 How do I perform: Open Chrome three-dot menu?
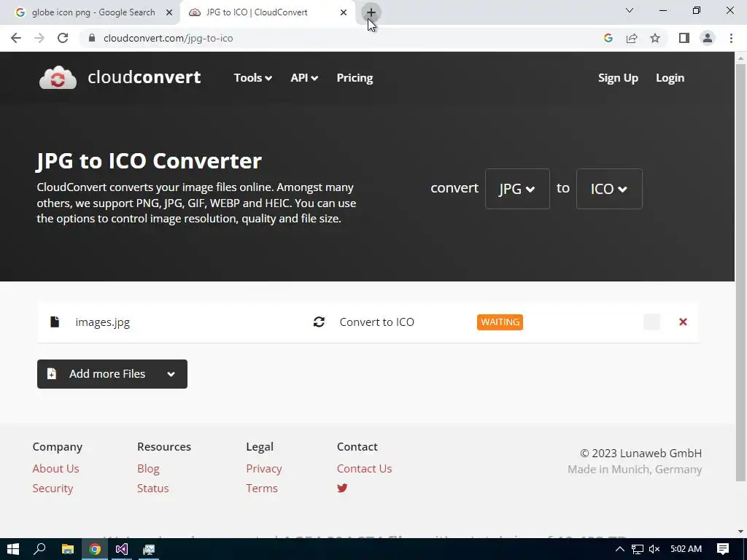point(731,38)
